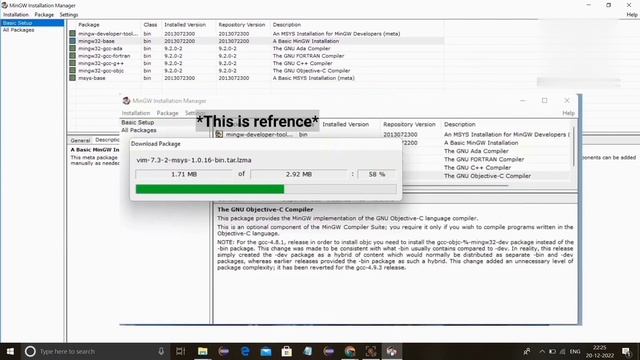Select Basic Setup in reference window
This screenshot has width=640, height=360.
[138, 122]
